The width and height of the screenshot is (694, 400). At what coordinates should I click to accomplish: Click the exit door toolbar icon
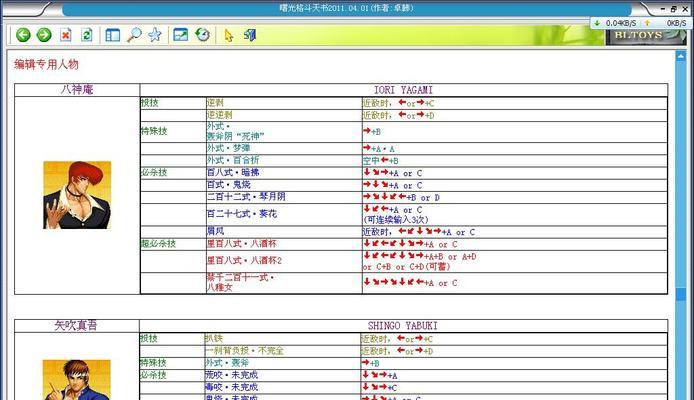(250, 35)
